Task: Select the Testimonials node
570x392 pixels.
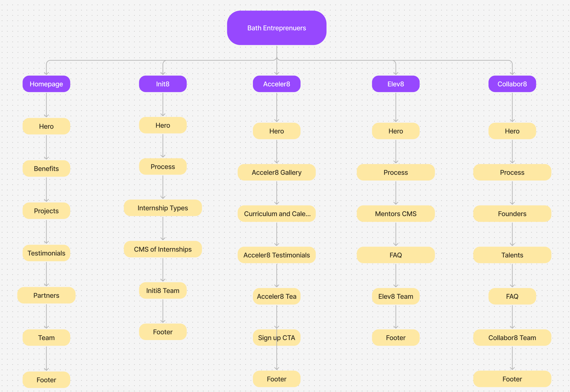Action: pos(46,253)
